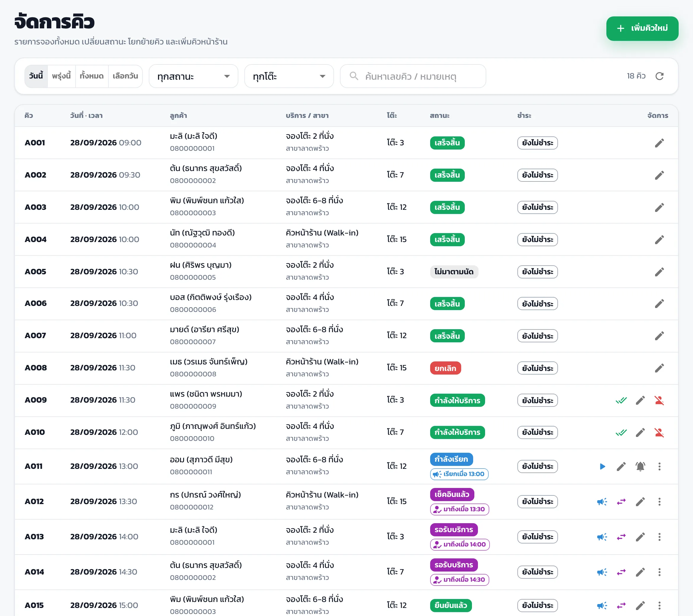Open the ทุกสถานะ status dropdown
Image resolution: width=693 pixels, height=616 pixels.
(x=193, y=76)
